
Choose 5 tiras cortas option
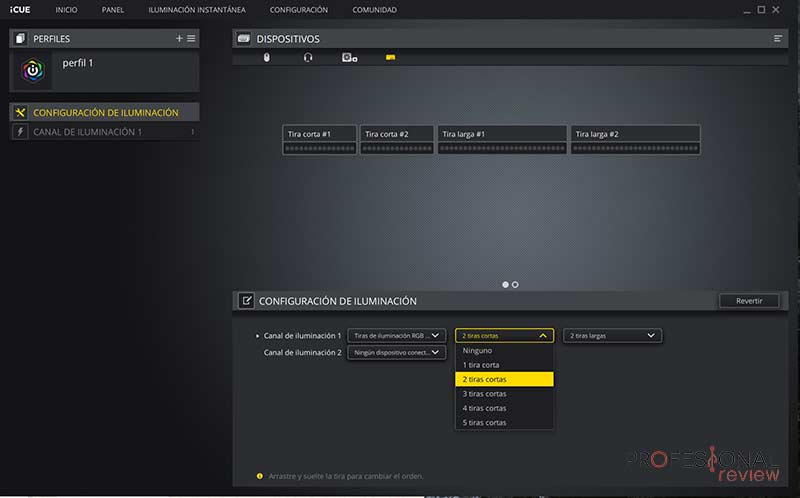coord(504,422)
